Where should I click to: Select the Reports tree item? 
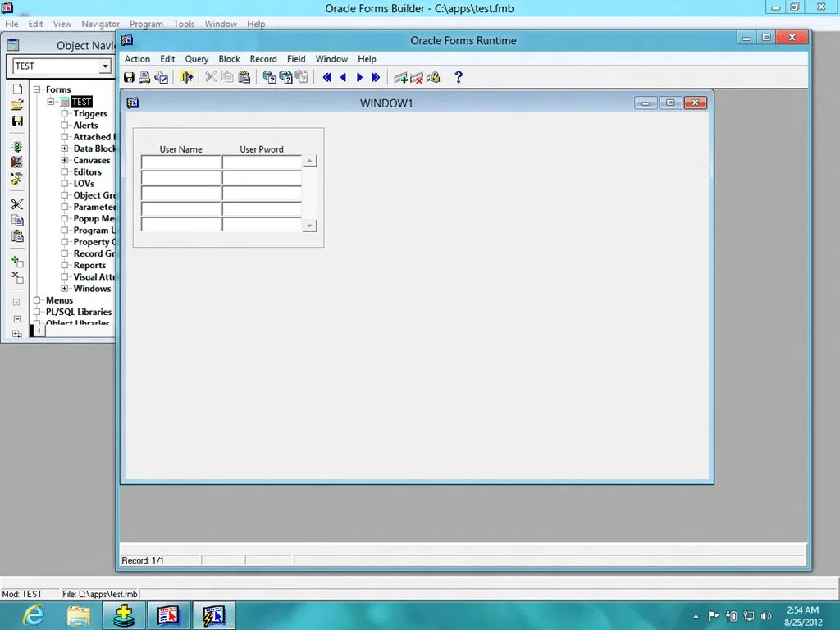pos(89,265)
